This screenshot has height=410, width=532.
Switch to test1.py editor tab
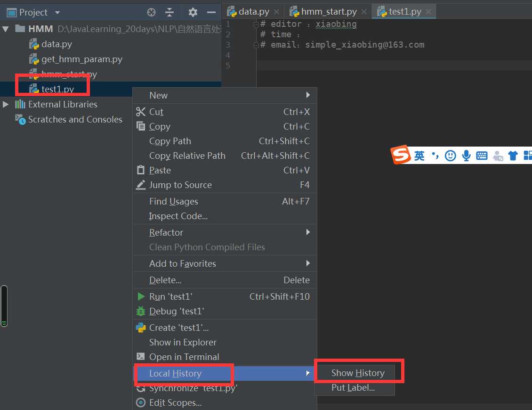pyautogui.click(x=405, y=12)
